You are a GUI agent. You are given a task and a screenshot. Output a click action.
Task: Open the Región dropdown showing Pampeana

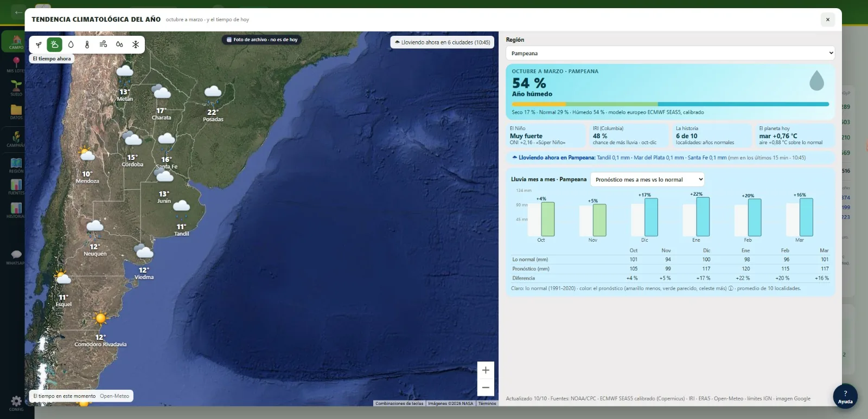pyautogui.click(x=670, y=53)
